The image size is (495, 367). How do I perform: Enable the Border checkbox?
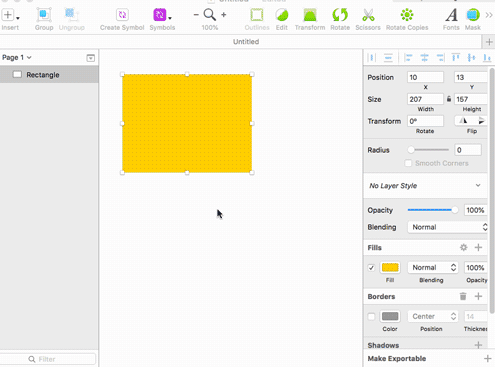point(371,316)
